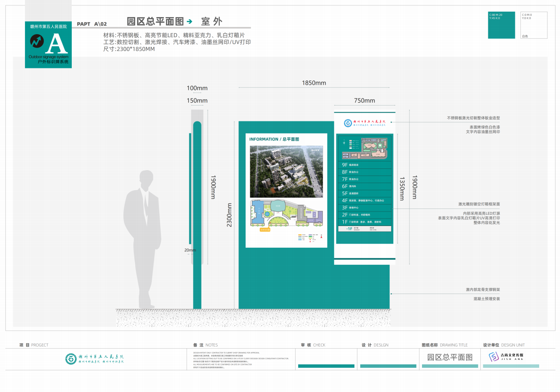
Task: Click the building map on the floor directory
Action: [x=365, y=148]
